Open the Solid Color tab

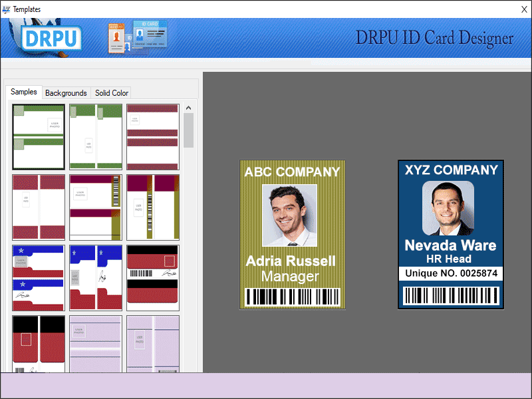coord(111,93)
